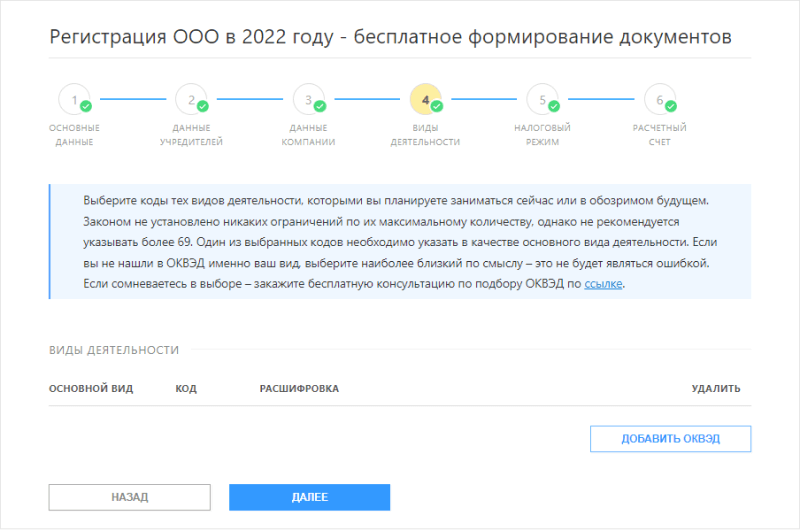800x530 pixels.
Task: Open the ОКВЭД consultation ссылке link
Action: click(x=603, y=284)
